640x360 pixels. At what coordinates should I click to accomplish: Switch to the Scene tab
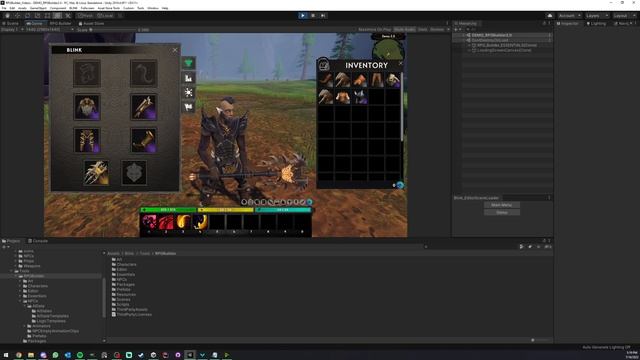pos(11,24)
